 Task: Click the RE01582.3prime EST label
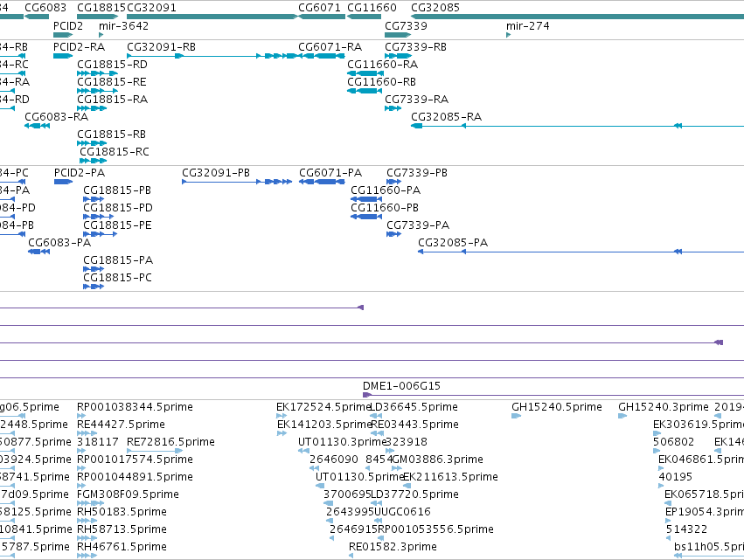pyautogui.click(x=393, y=547)
